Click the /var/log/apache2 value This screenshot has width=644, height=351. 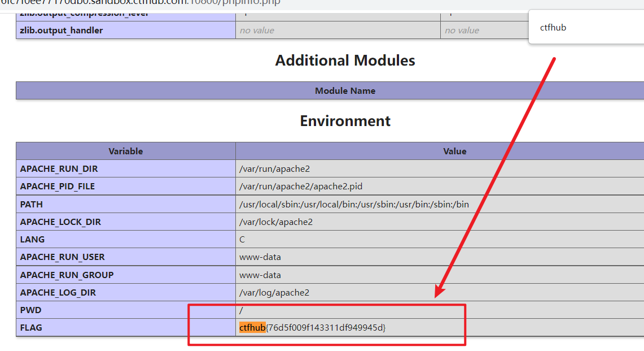pyautogui.click(x=274, y=293)
